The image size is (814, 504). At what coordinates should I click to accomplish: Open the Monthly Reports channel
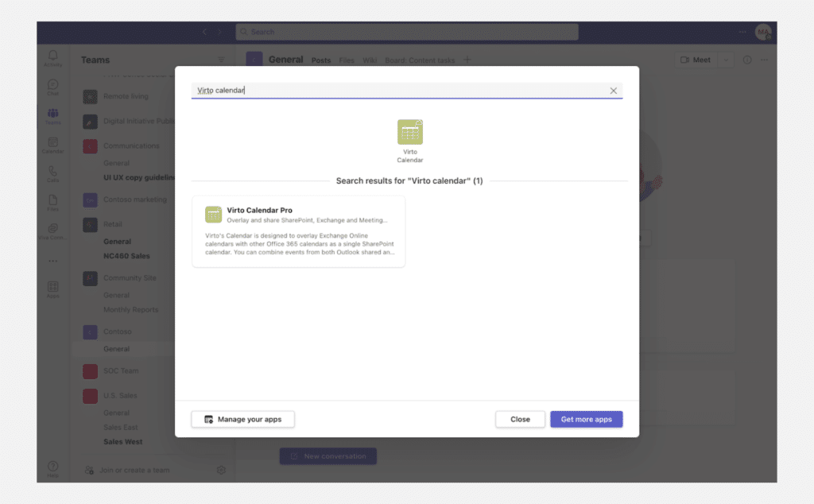(x=131, y=310)
